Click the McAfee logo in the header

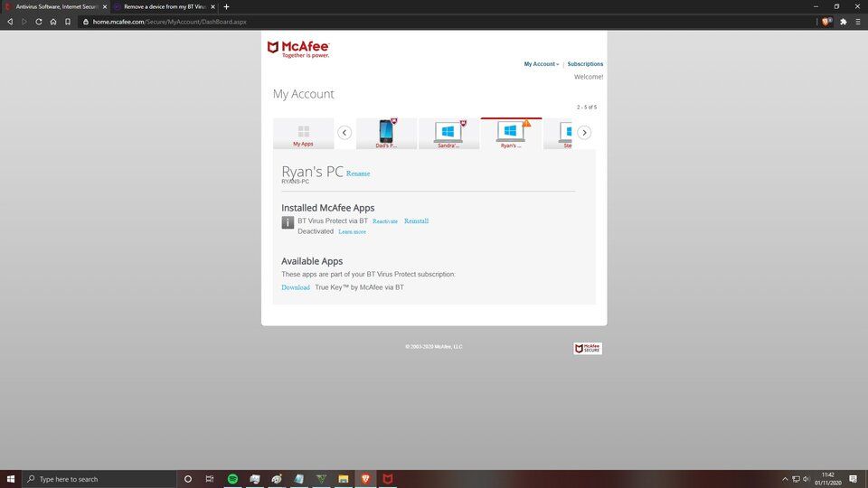pyautogui.click(x=298, y=49)
